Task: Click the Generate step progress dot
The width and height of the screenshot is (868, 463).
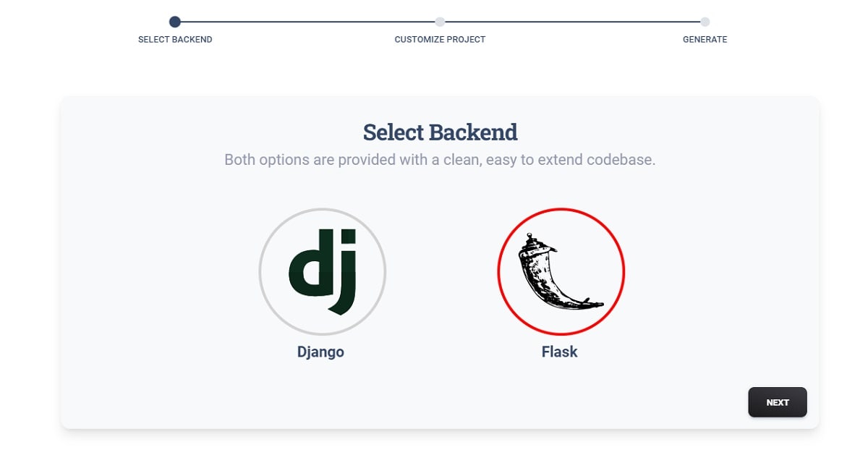Action: coord(705,22)
